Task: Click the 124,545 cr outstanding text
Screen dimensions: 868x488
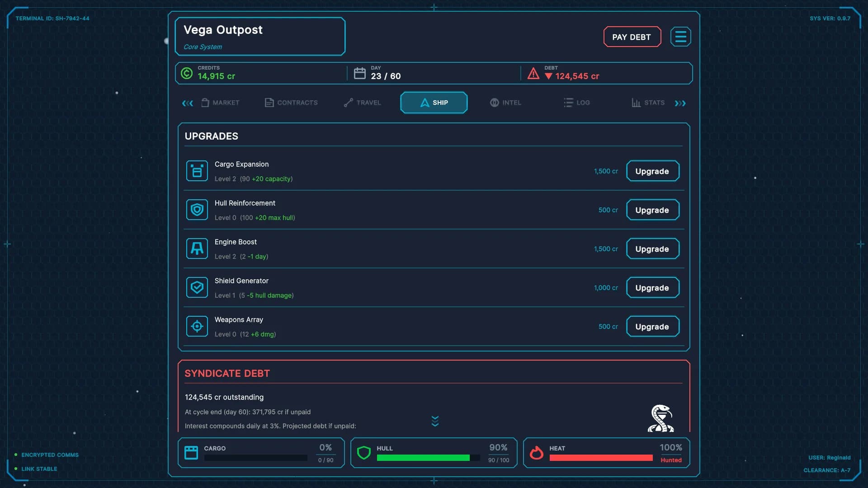Action: (224, 397)
